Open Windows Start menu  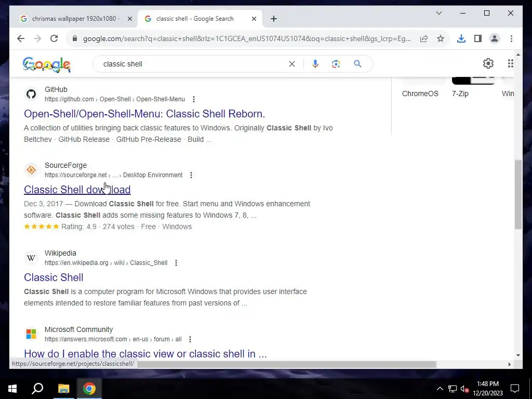point(12,389)
